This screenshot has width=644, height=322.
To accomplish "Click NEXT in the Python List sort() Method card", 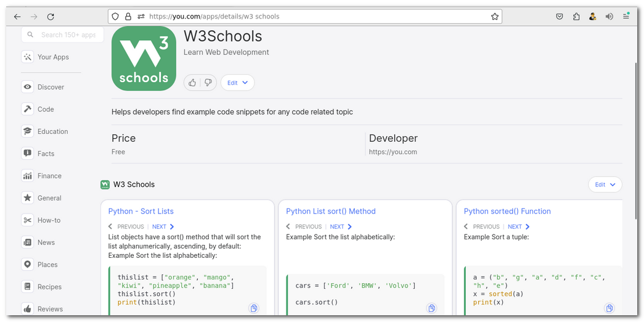I will (x=341, y=226).
